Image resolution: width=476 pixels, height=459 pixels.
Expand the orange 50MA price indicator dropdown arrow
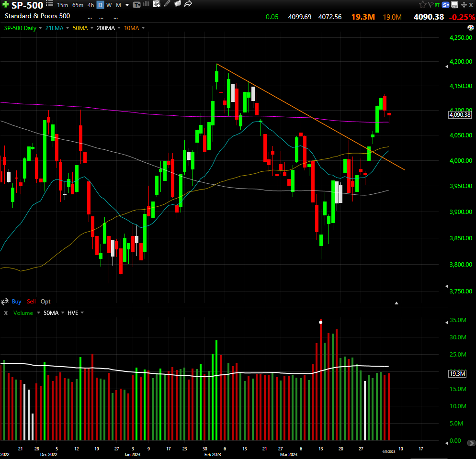[91, 28]
